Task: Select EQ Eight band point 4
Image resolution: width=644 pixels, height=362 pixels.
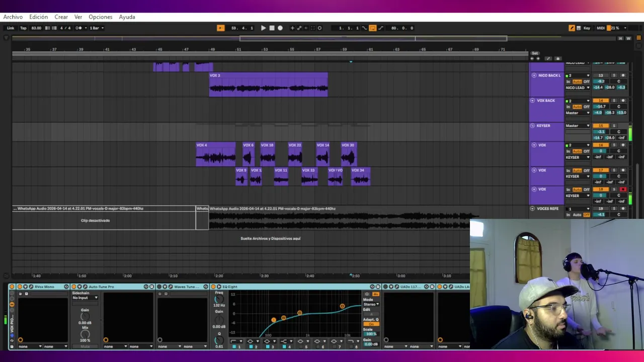Action: click(x=342, y=306)
